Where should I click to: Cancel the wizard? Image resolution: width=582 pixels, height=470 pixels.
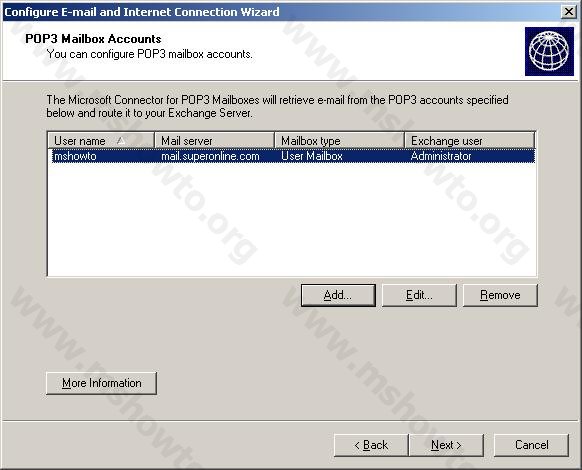tap(532, 445)
